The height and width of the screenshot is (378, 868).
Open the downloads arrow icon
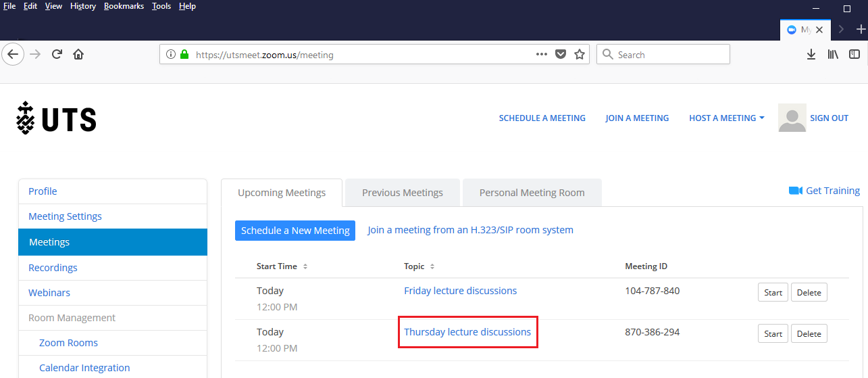click(x=811, y=54)
